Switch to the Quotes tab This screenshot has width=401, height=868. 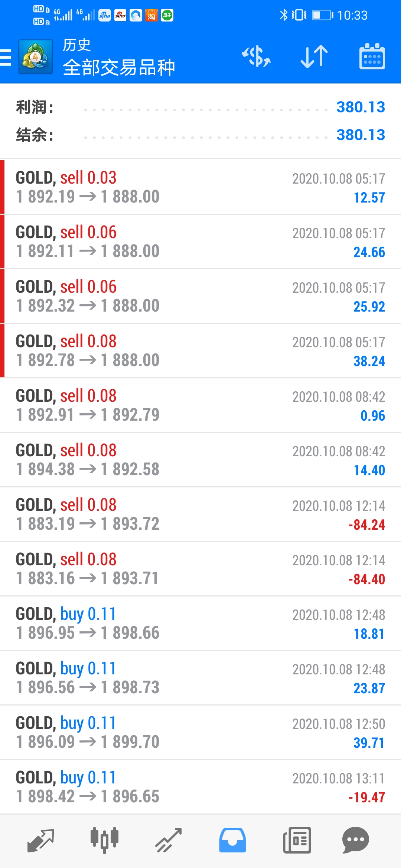(x=41, y=840)
